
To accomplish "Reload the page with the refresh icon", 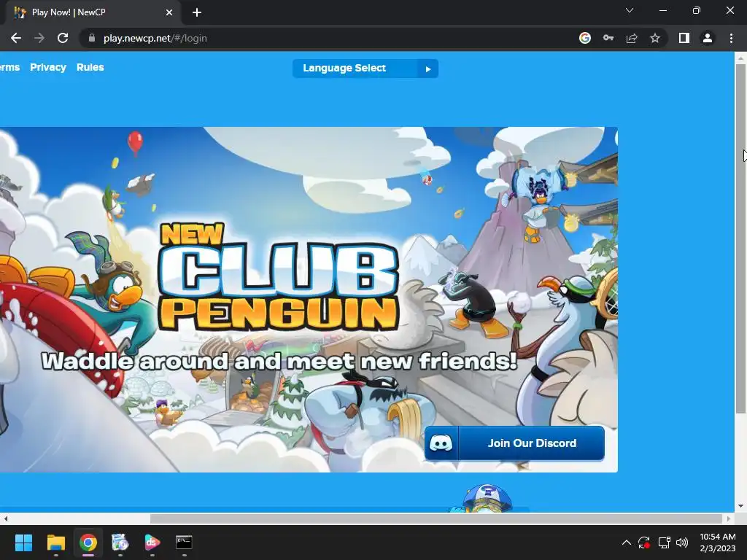I will 63,38.
